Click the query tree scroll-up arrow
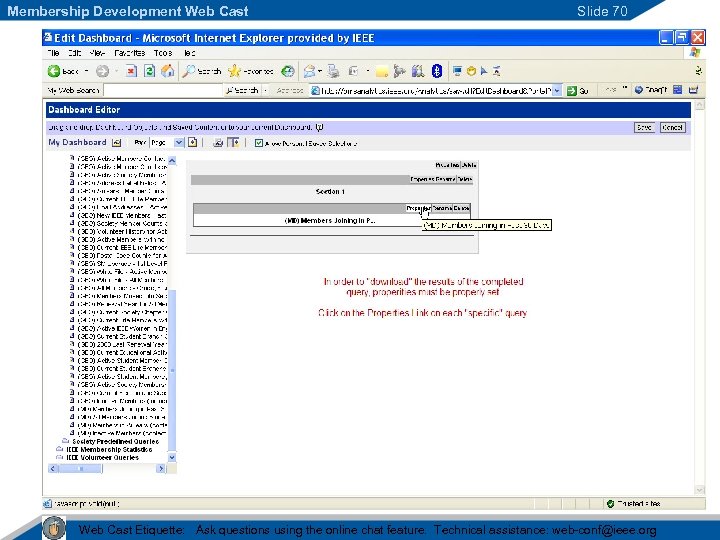This screenshot has width=720, height=540. (x=172, y=160)
